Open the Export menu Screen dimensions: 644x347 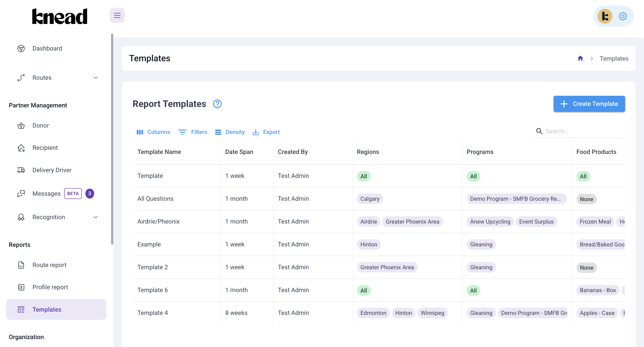pyautogui.click(x=266, y=132)
